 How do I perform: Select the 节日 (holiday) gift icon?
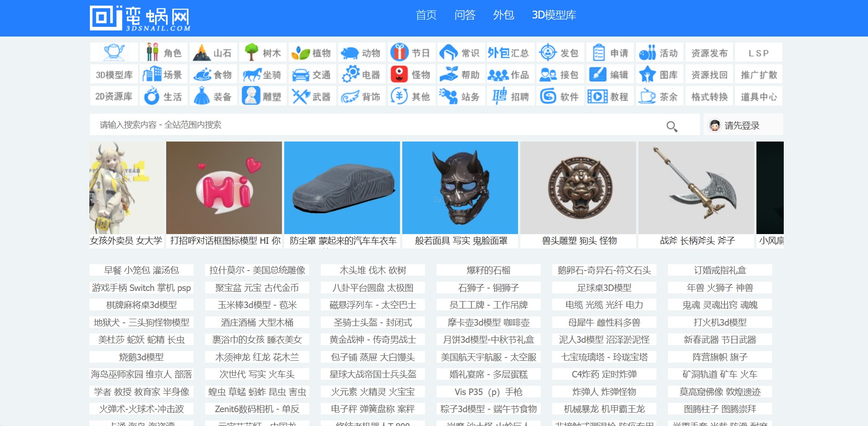tap(411, 53)
